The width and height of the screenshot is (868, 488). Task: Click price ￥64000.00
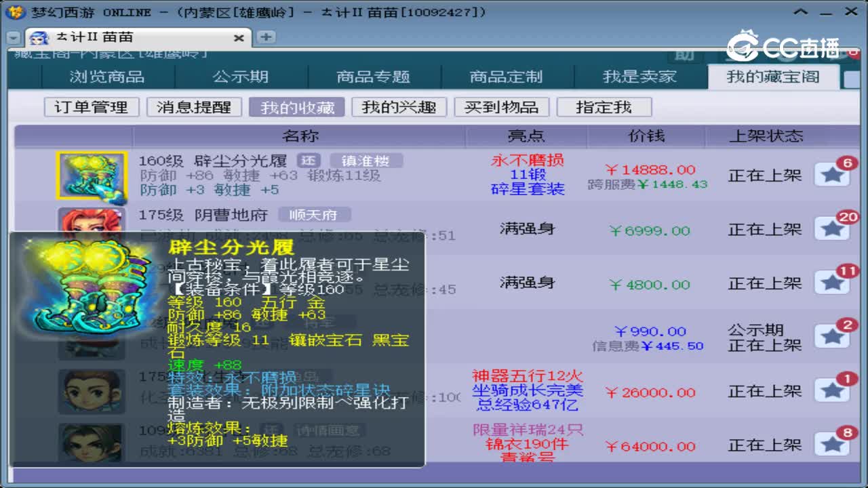650,446
